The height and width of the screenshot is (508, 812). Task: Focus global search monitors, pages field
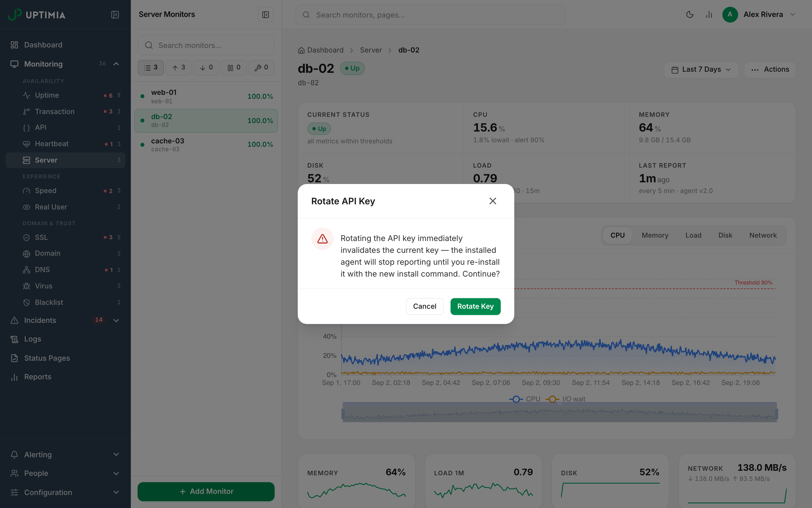click(431, 15)
